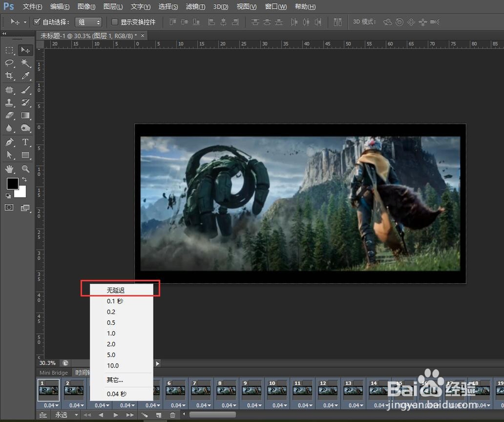Select the Zoom tool
This screenshot has width=504, height=422.
[25, 168]
